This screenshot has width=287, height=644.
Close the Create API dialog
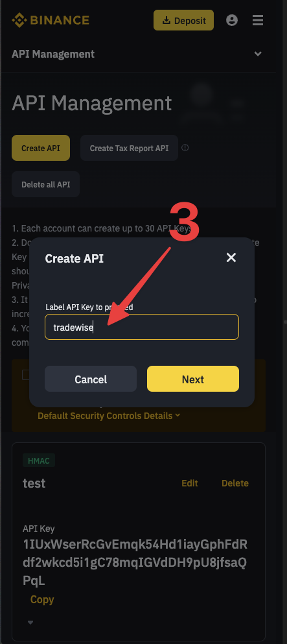pos(231,257)
